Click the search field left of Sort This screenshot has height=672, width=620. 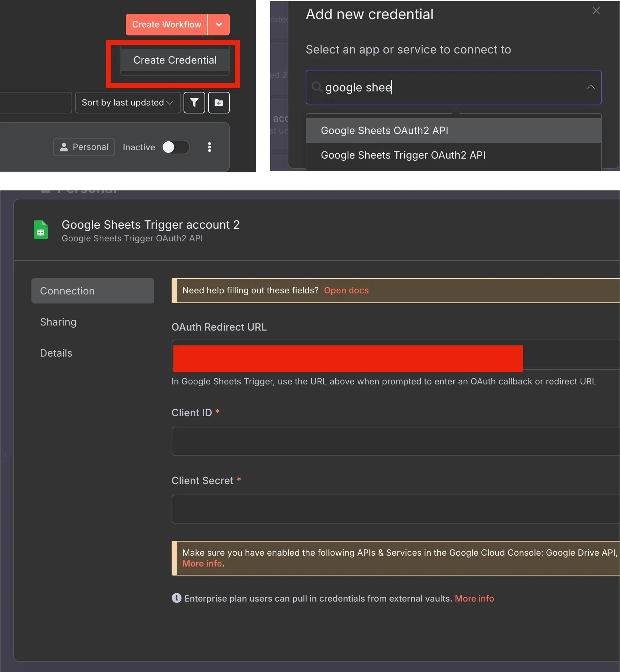pyautogui.click(x=35, y=103)
